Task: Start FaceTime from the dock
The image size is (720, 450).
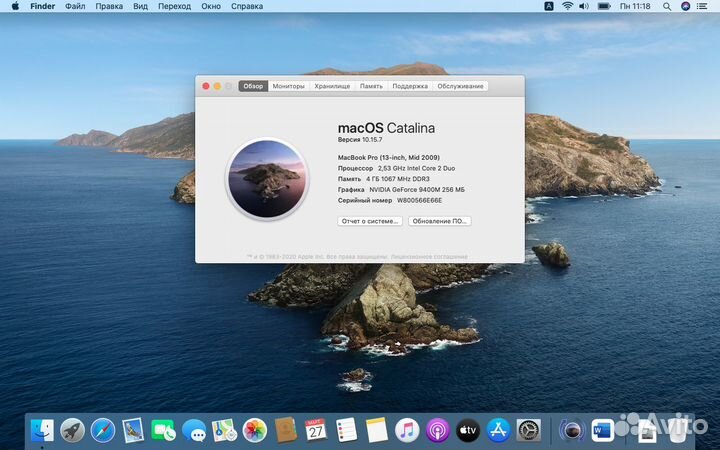Action: pos(163,431)
